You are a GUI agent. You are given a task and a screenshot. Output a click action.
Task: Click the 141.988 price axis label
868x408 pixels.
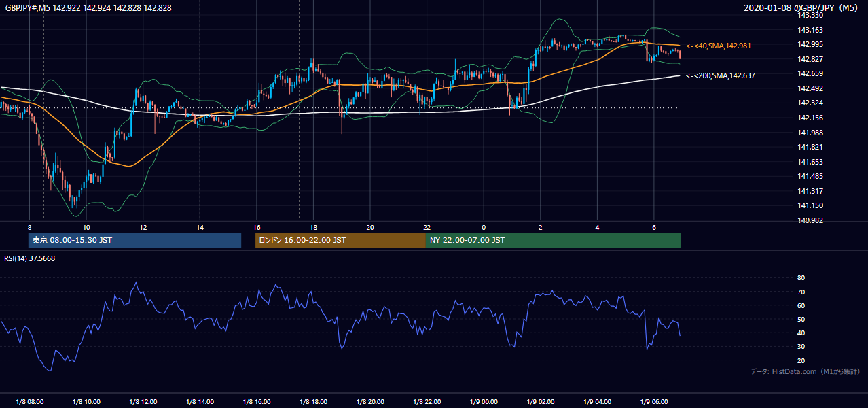point(810,133)
